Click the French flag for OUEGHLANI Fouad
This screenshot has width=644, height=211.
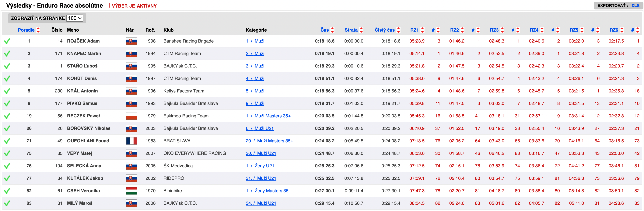[x=131, y=141]
